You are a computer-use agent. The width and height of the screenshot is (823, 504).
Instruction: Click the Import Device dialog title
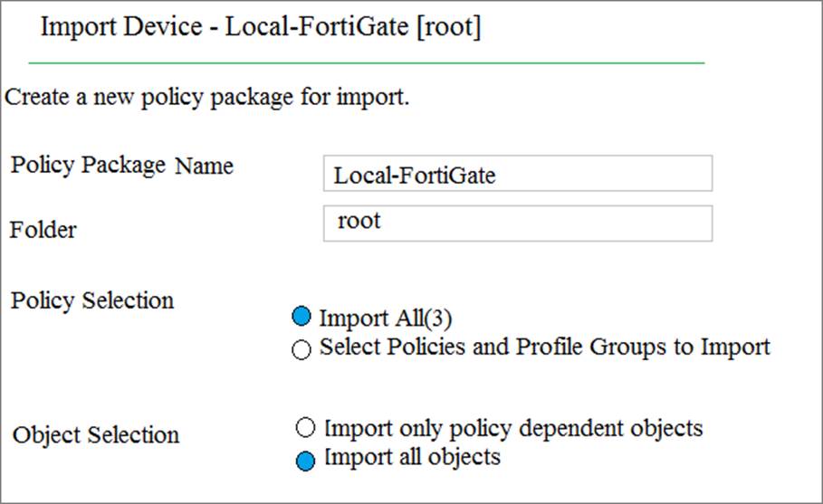click(x=261, y=27)
